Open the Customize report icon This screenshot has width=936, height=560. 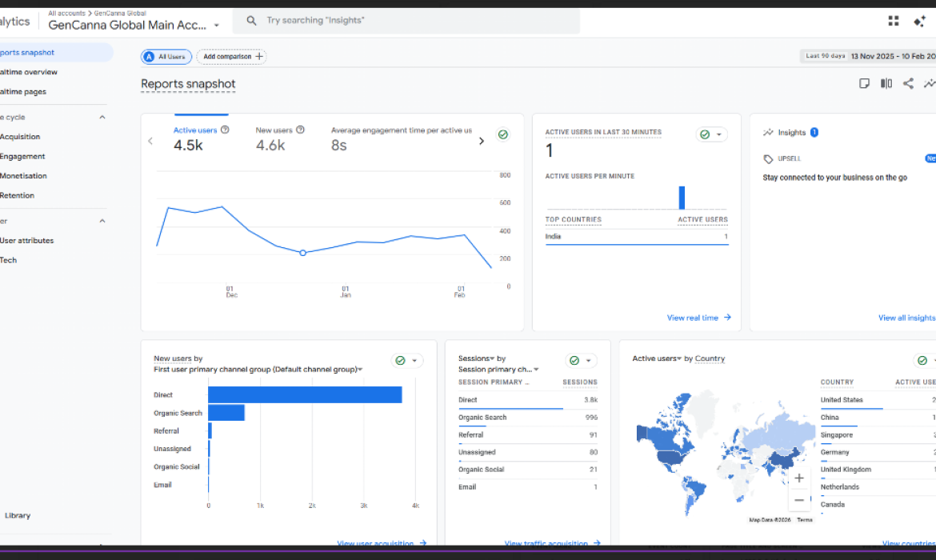[886, 83]
